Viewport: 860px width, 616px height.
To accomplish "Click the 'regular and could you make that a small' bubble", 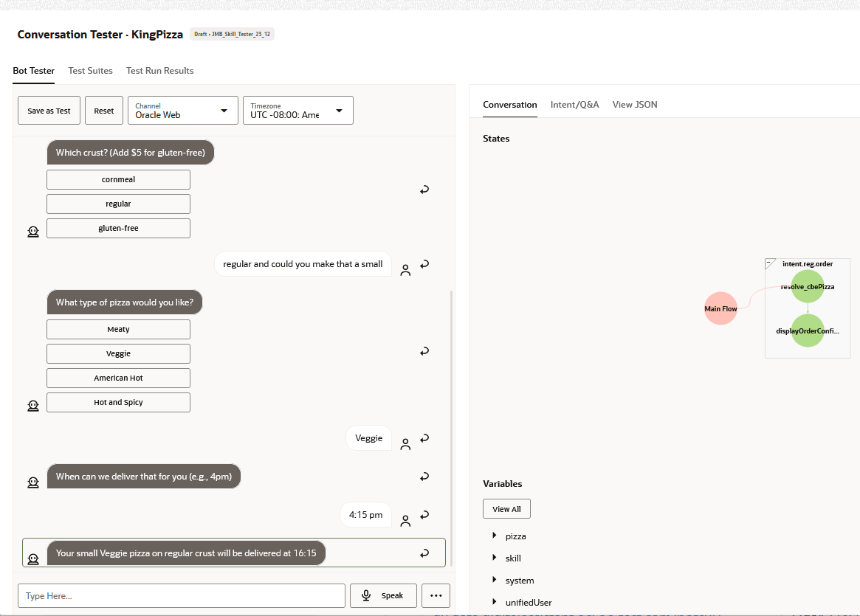I will [303, 264].
